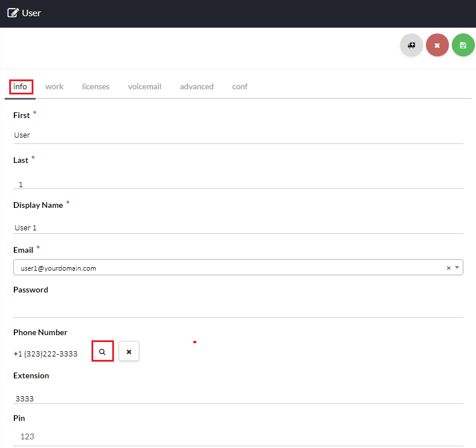This screenshot has height=448, width=476.
Task: Click into the Password field
Action: pyautogui.click(x=238, y=308)
